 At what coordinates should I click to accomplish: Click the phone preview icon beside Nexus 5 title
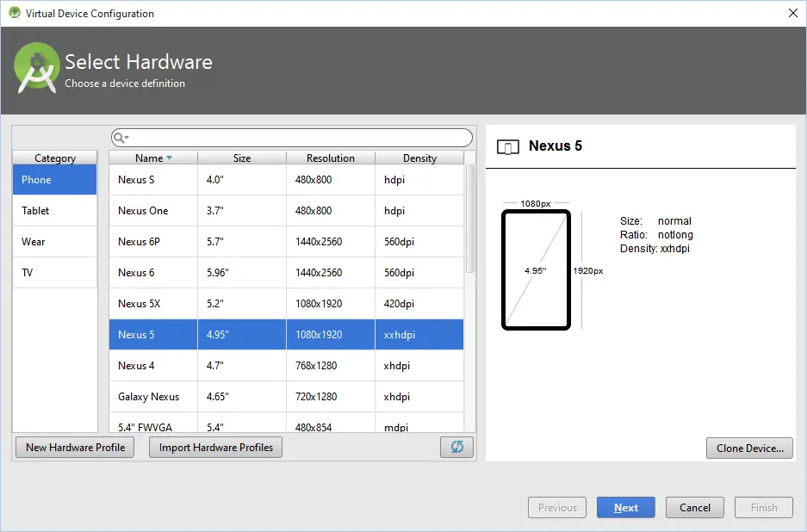point(507,146)
